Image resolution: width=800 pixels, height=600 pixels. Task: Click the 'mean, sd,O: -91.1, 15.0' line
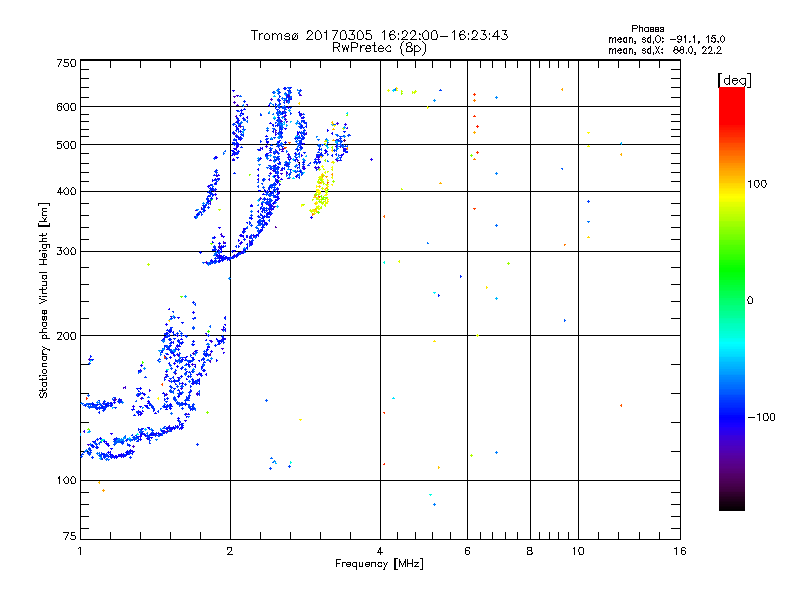pos(666,39)
